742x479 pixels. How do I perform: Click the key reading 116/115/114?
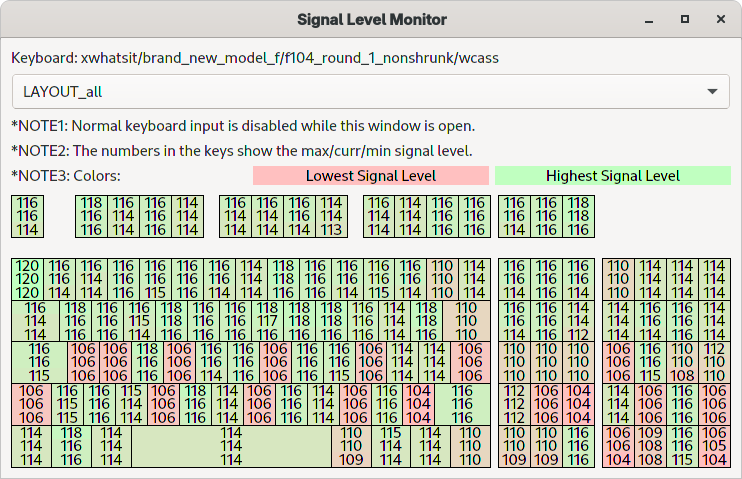coord(139,321)
